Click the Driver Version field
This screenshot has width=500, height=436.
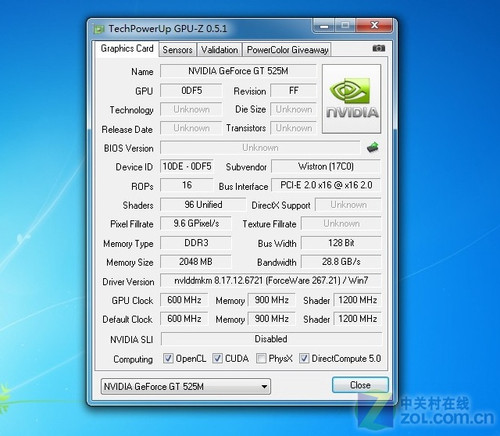pyautogui.click(x=271, y=280)
